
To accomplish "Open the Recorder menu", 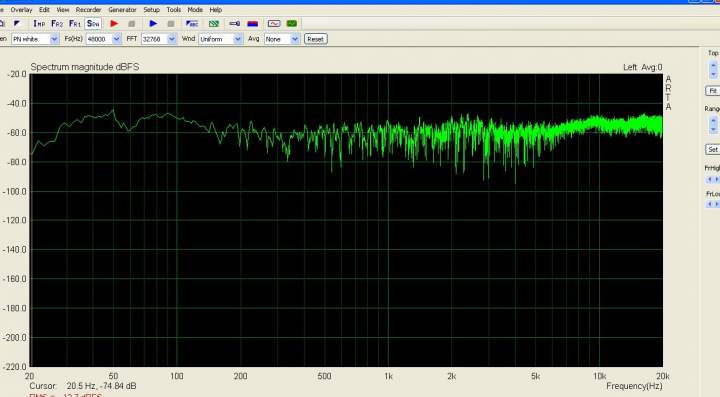I will (88, 10).
